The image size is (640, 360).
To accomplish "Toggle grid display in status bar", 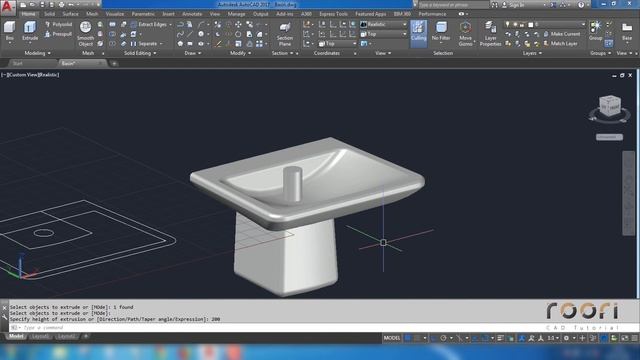I will click(x=408, y=338).
